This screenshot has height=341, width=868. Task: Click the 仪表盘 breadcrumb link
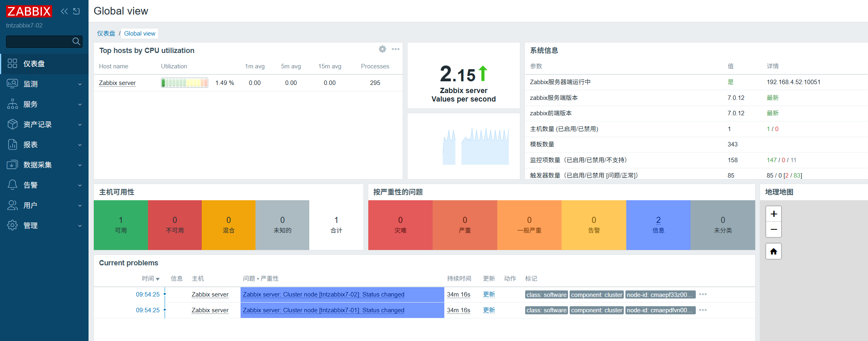pyautogui.click(x=106, y=34)
